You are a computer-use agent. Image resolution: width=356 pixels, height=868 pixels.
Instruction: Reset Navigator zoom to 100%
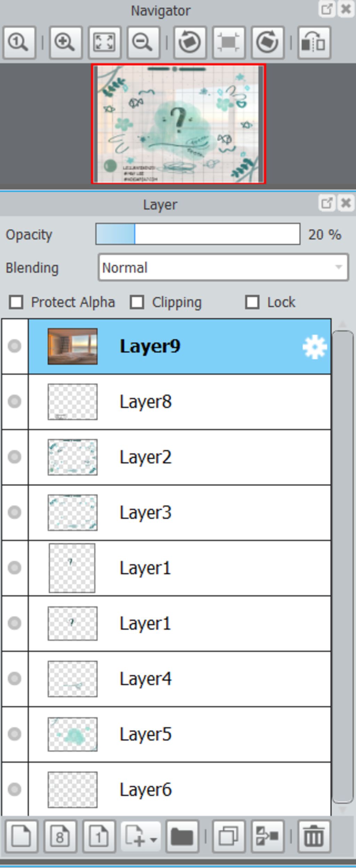tap(19, 42)
